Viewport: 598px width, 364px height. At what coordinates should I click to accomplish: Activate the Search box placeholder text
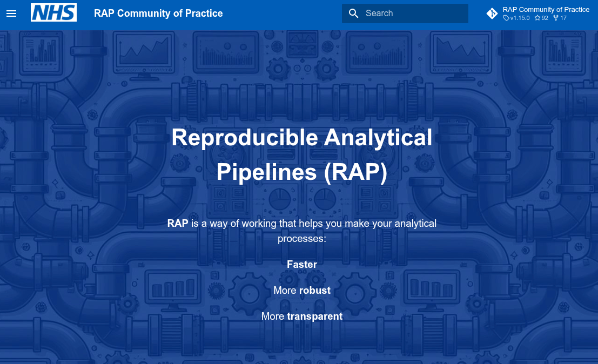coord(379,13)
